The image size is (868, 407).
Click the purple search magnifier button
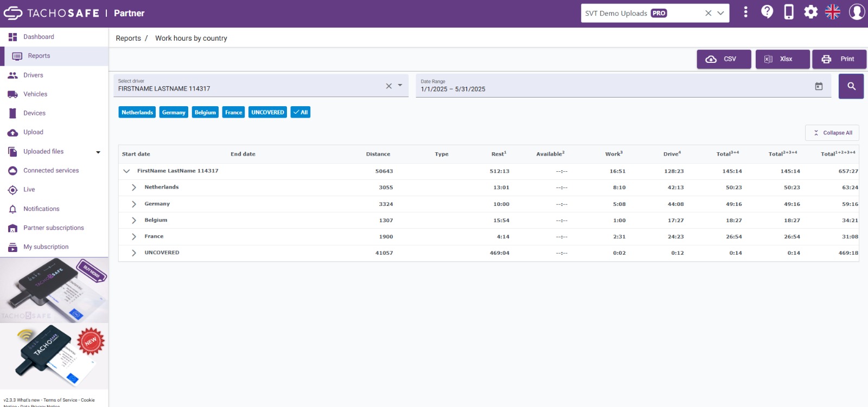851,86
